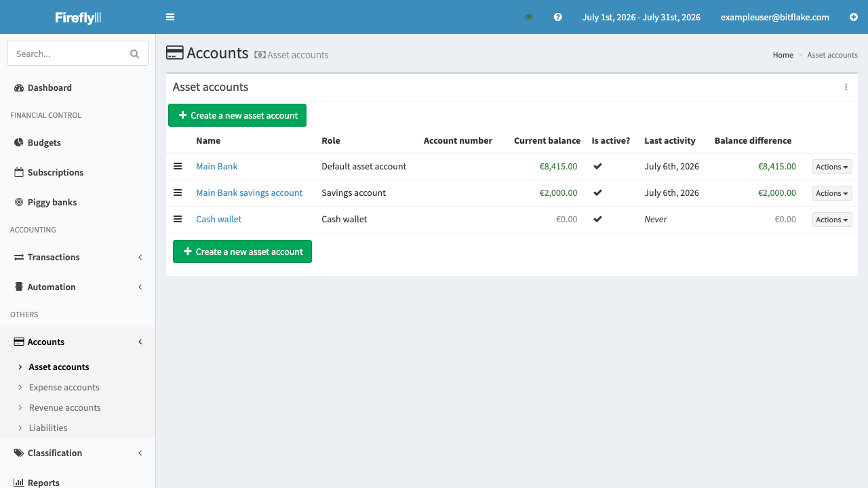Click the drag handle for Cash wallet row

click(178, 219)
